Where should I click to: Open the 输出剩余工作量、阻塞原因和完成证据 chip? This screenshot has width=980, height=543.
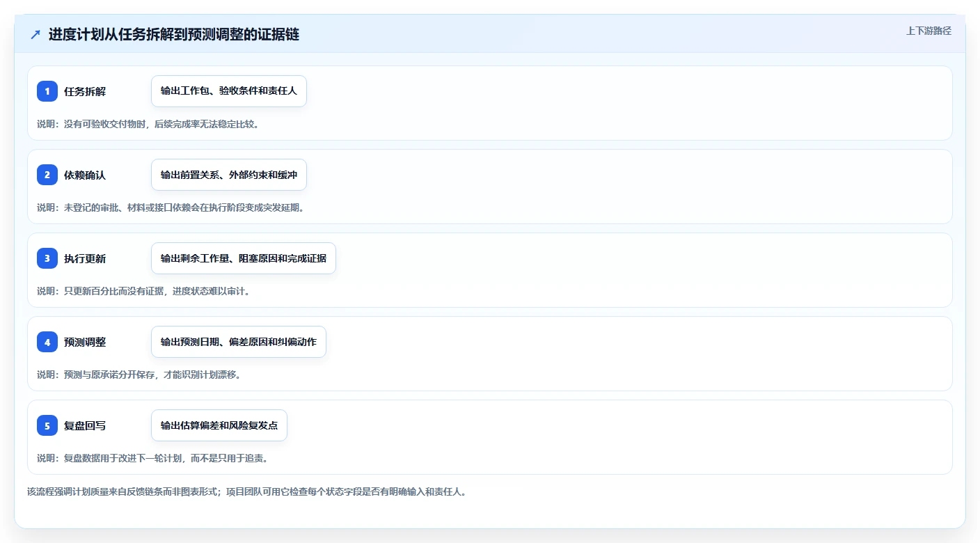244,258
